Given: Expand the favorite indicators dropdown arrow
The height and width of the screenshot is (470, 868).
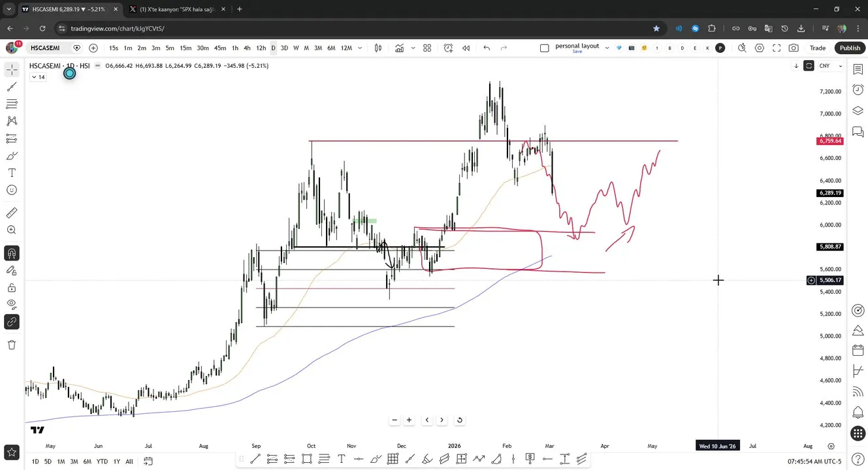Looking at the screenshot, I should (x=413, y=48).
